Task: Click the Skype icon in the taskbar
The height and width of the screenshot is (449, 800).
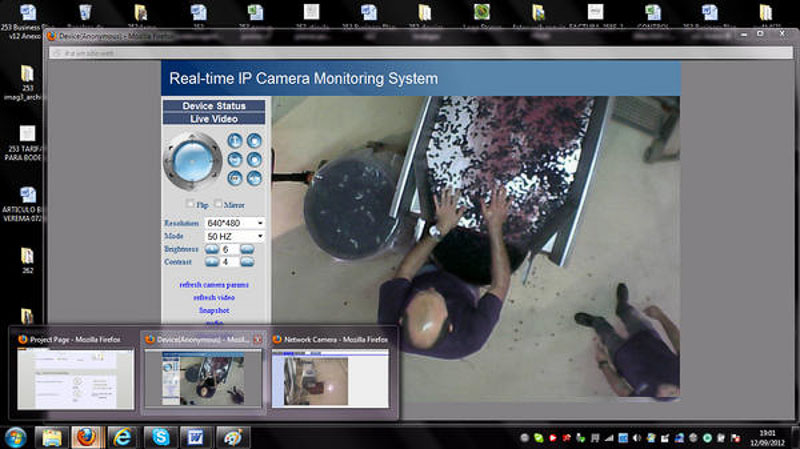Action: coord(158,436)
